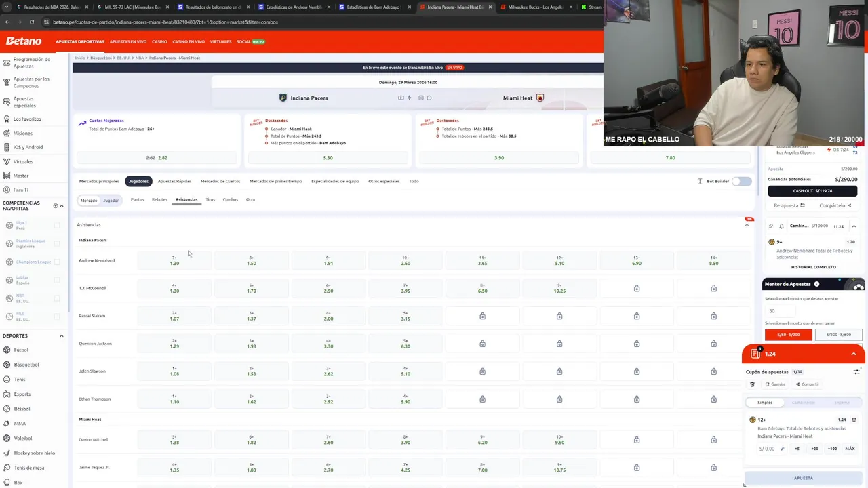The height and width of the screenshot is (488, 868).
Task: Switch view to Jugador toggle
Action: (111, 201)
